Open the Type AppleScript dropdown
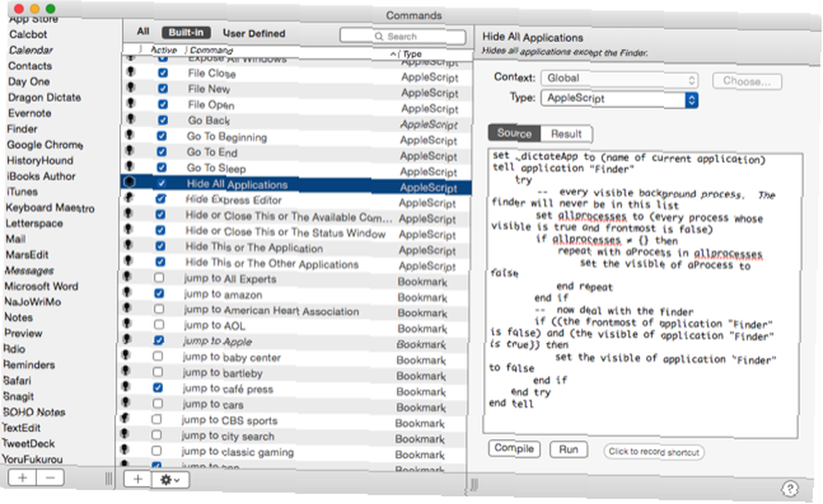The image size is (823, 504). pos(620,99)
